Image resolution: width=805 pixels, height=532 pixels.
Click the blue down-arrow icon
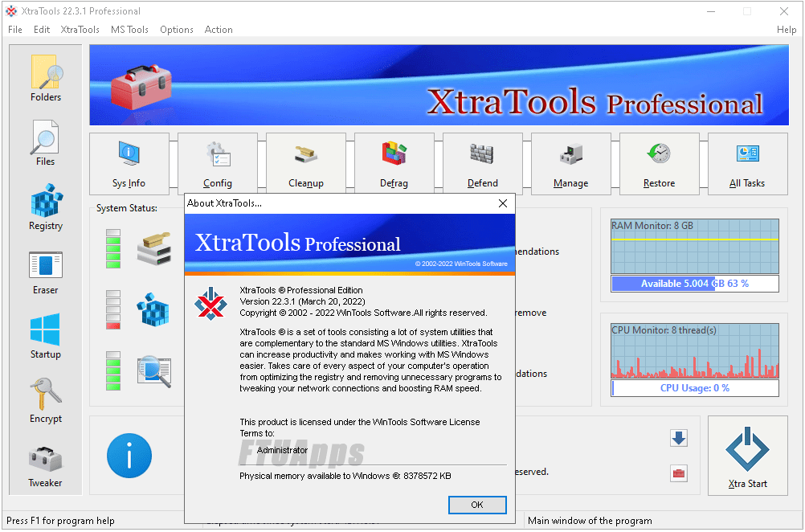pos(679,438)
